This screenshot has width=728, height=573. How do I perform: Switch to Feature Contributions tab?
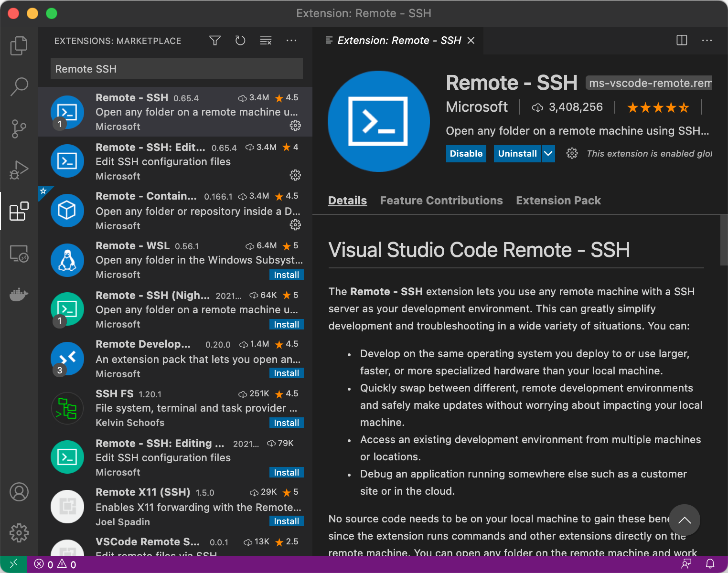click(x=441, y=201)
